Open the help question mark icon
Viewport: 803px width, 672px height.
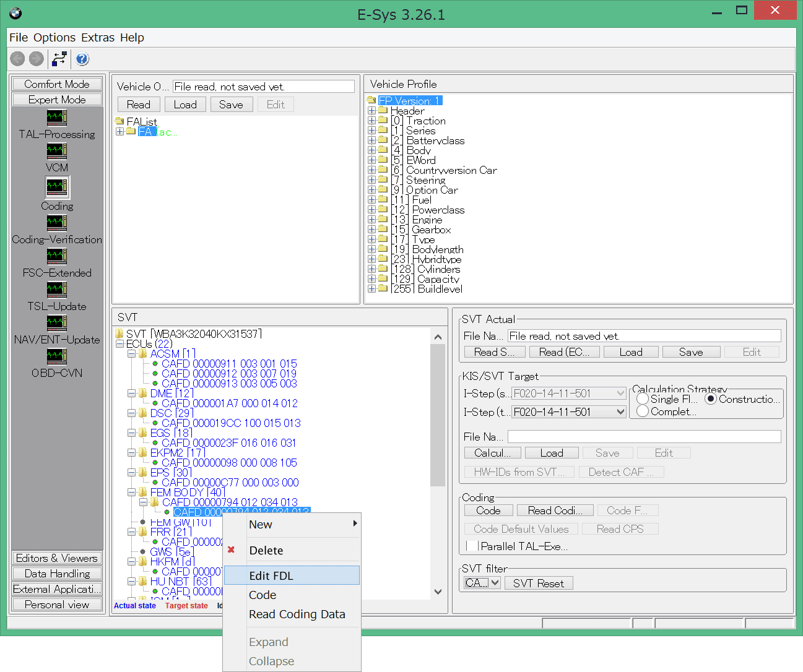[82, 59]
